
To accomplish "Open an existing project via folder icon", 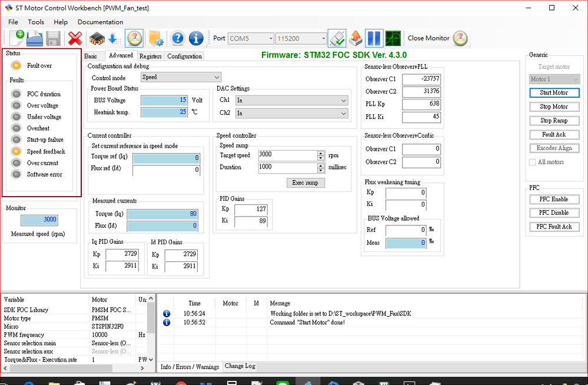I will [x=35, y=38].
